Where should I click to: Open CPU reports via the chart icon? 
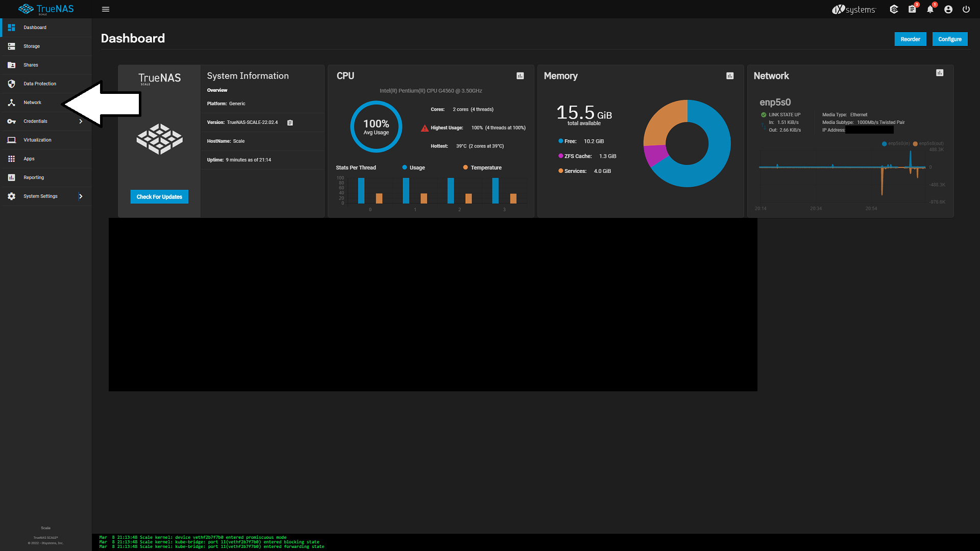[x=520, y=76]
